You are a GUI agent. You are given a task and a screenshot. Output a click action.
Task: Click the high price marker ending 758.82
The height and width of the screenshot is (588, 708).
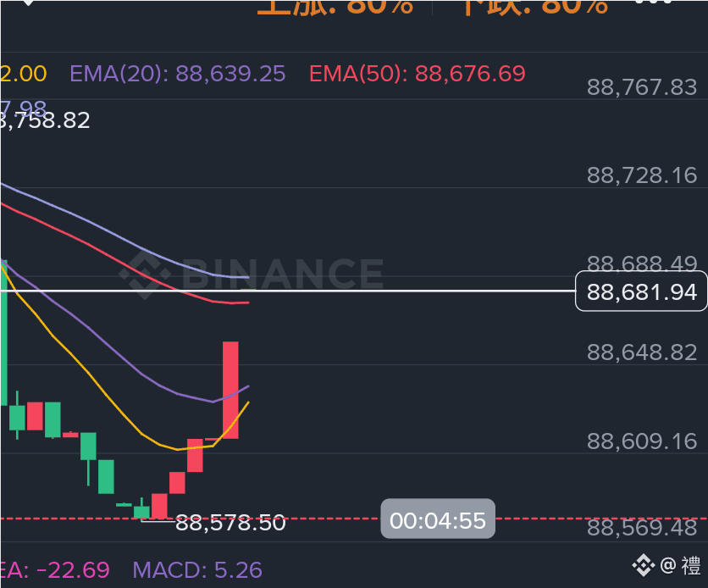pyautogui.click(x=45, y=120)
